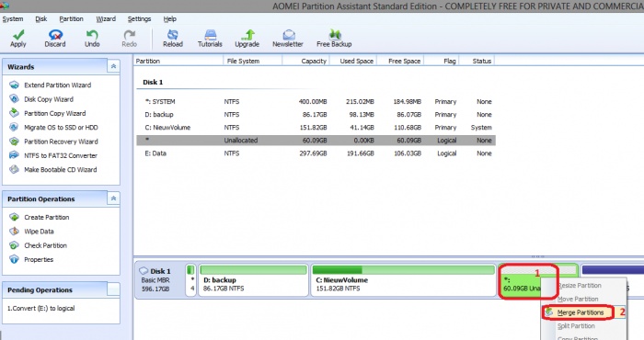Screen dimensions: 644x340
Task: Click the Upgrade toolbar icon
Action: click(x=247, y=35)
